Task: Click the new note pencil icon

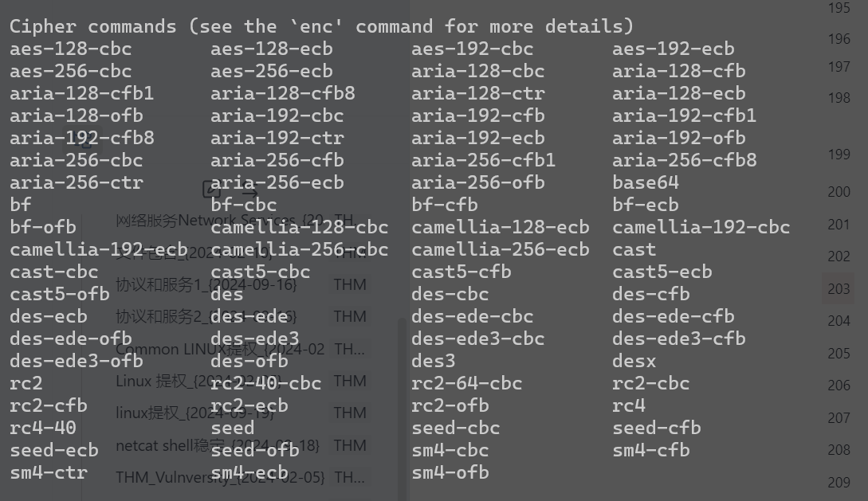Action: pos(211,190)
